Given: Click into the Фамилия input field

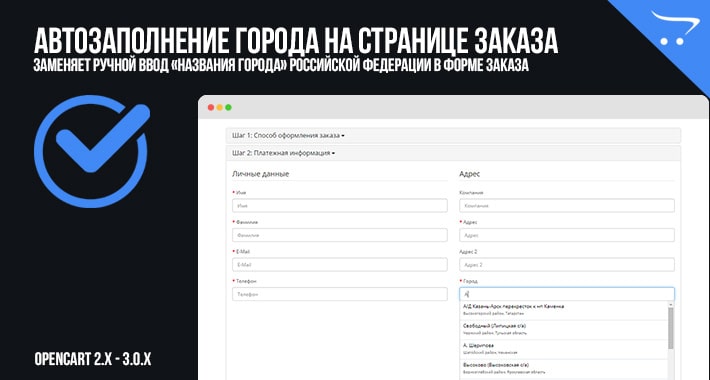Looking at the screenshot, I should (340, 235).
